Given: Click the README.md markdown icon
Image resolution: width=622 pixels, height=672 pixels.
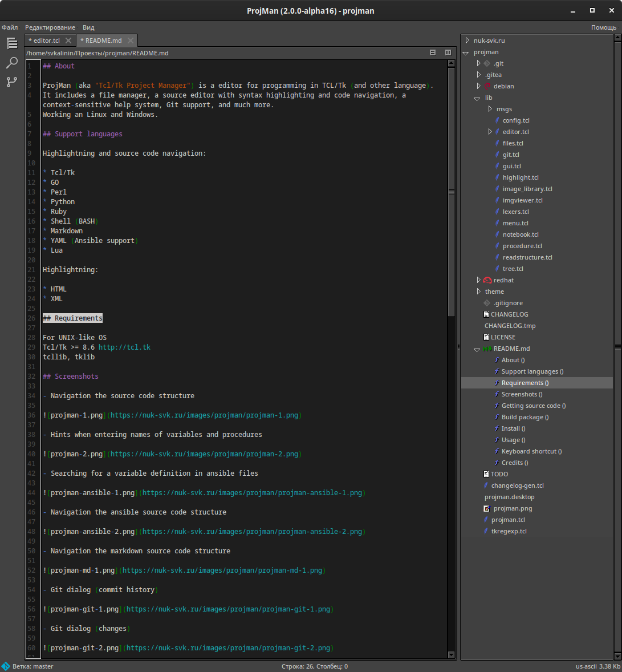Looking at the screenshot, I should click(x=487, y=349).
